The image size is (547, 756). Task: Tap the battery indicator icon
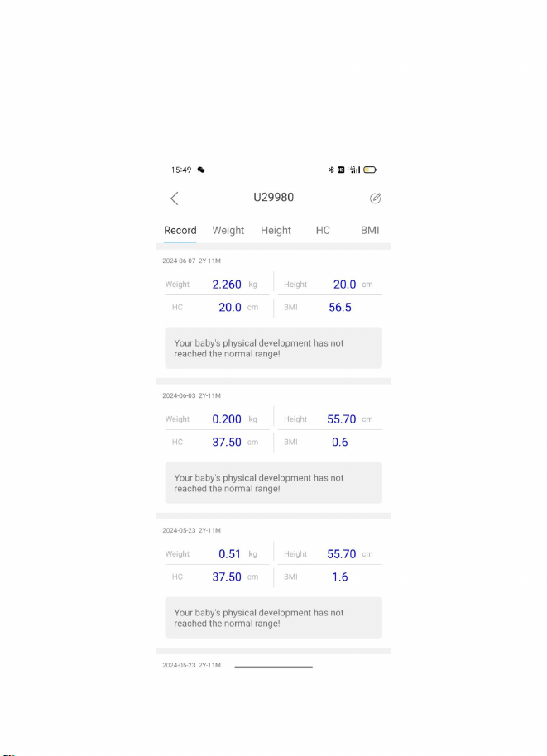(x=370, y=170)
